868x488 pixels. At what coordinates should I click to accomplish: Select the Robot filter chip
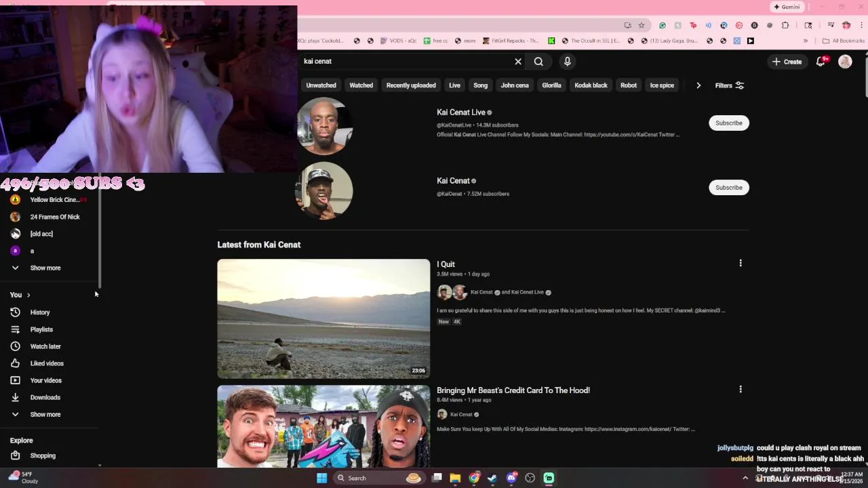(629, 85)
